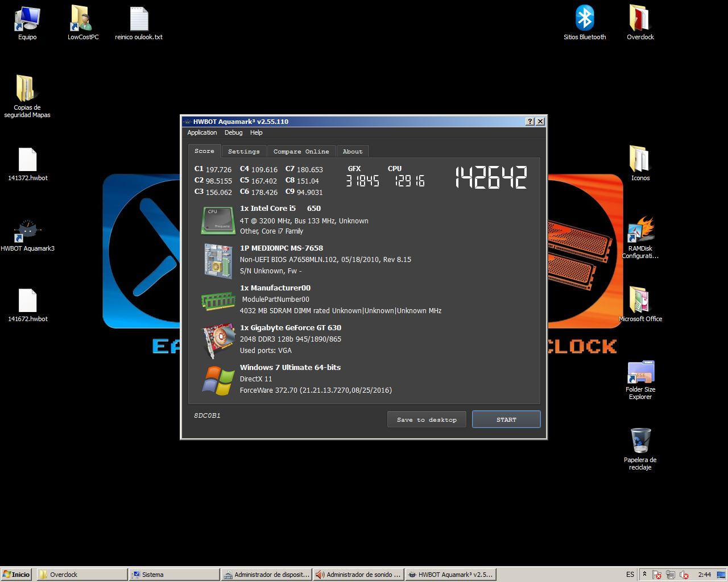
Task: Switch to the About tab
Action: tap(353, 151)
